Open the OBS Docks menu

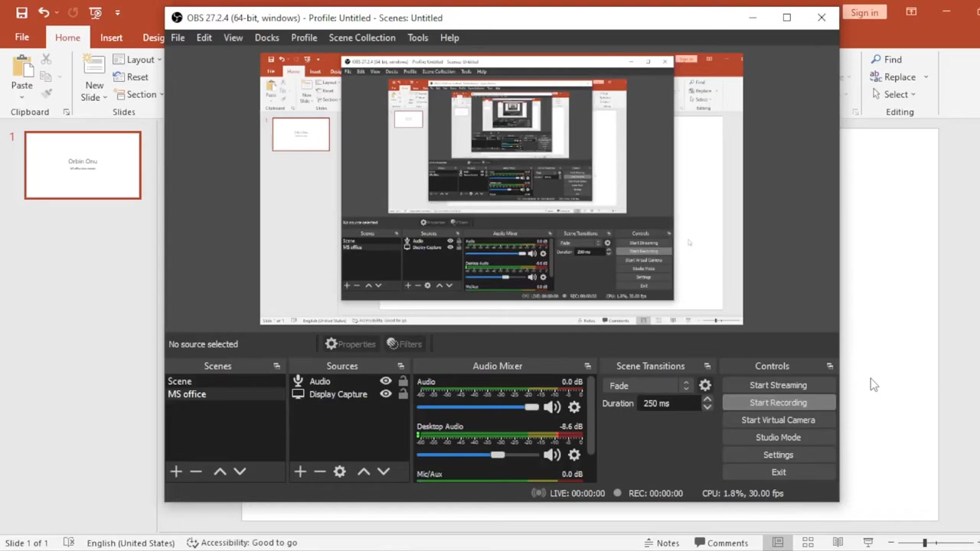tap(266, 37)
